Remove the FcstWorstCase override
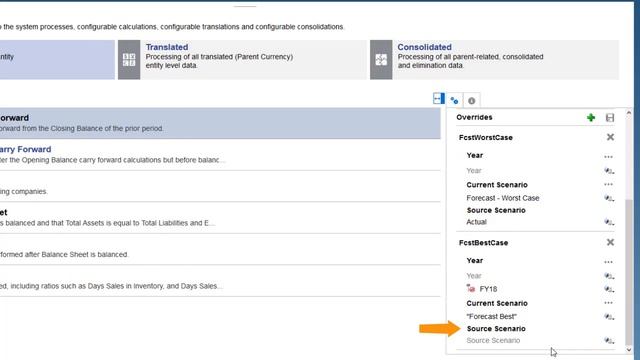640x360 pixels. tap(610, 137)
